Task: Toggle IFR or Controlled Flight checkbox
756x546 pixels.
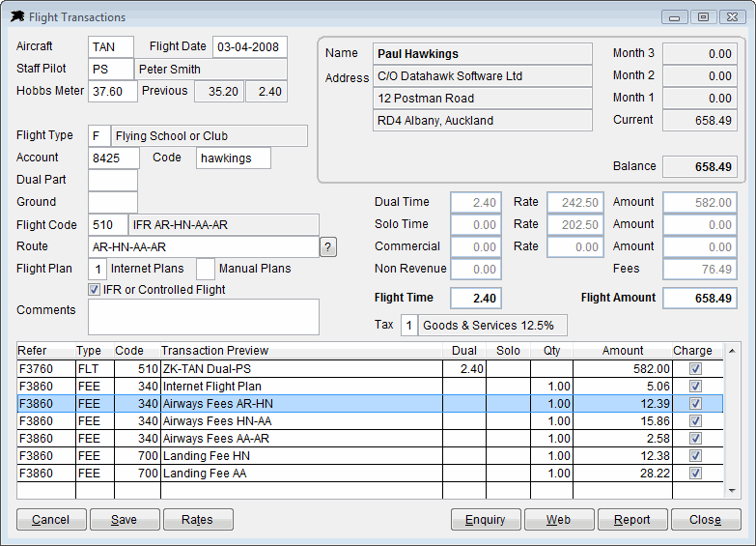Action: coord(95,290)
